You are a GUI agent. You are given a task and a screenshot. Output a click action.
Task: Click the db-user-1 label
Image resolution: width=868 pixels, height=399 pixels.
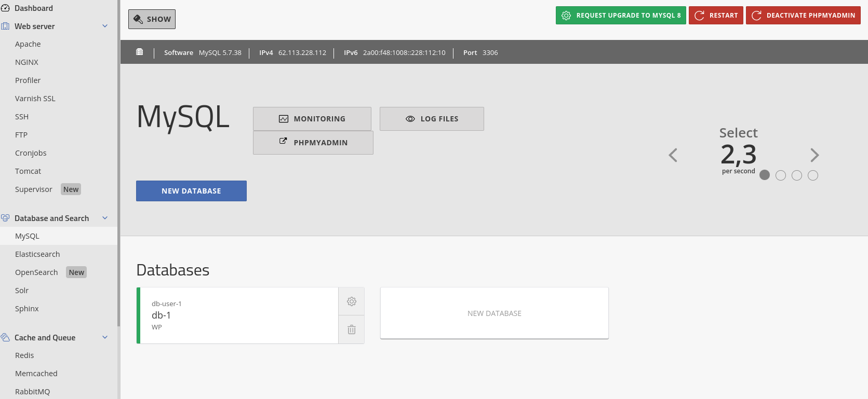tap(167, 304)
